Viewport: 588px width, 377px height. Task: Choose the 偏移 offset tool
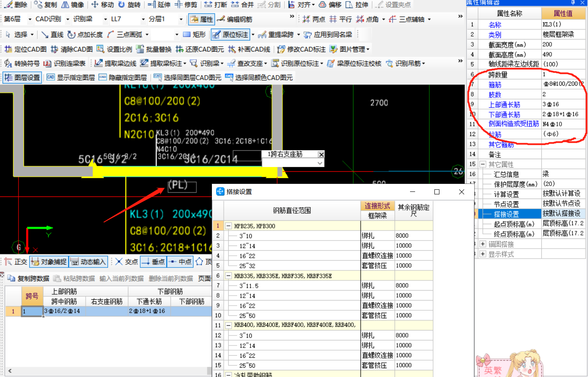[x=330, y=5]
